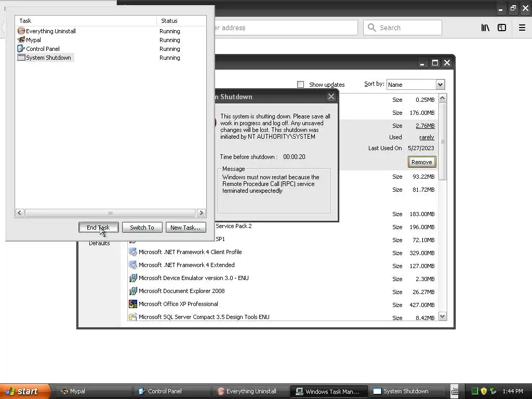Click the Remove button for selected program
The height and width of the screenshot is (399, 532).
[422, 162]
